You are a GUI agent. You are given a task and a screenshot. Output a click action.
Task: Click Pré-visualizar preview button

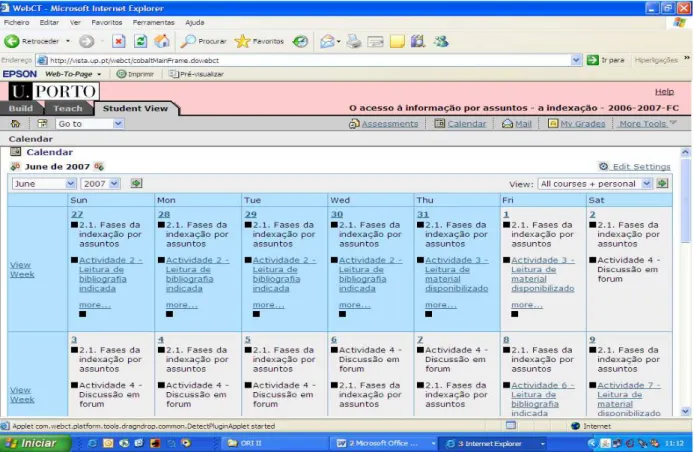pos(196,74)
